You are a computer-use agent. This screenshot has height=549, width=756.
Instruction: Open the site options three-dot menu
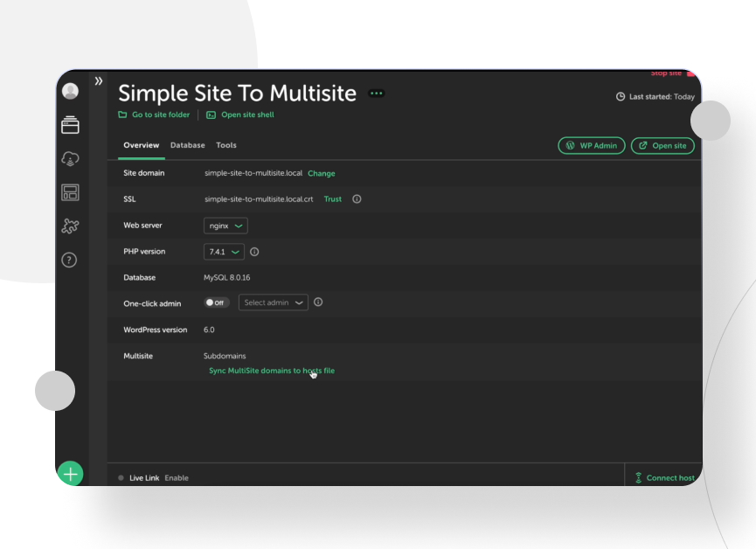pos(377,94)
